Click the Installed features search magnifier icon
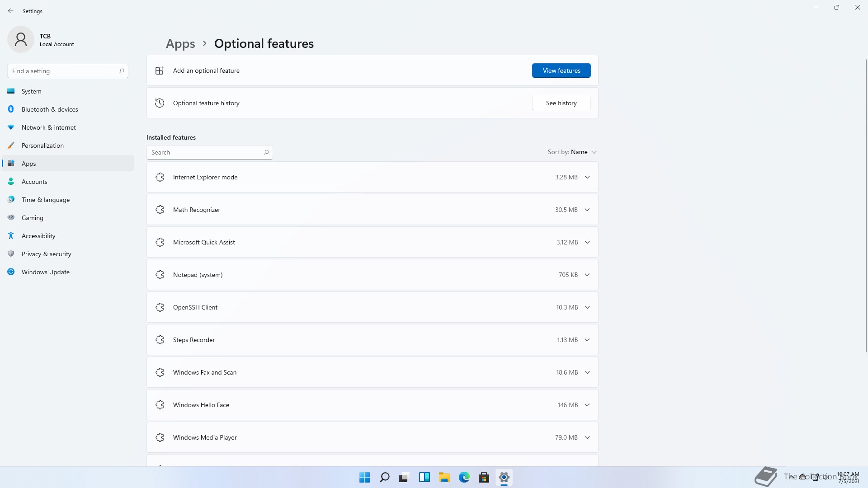This screenshot has height=488, width=868. pyautogui.click(x=266, y=152)
